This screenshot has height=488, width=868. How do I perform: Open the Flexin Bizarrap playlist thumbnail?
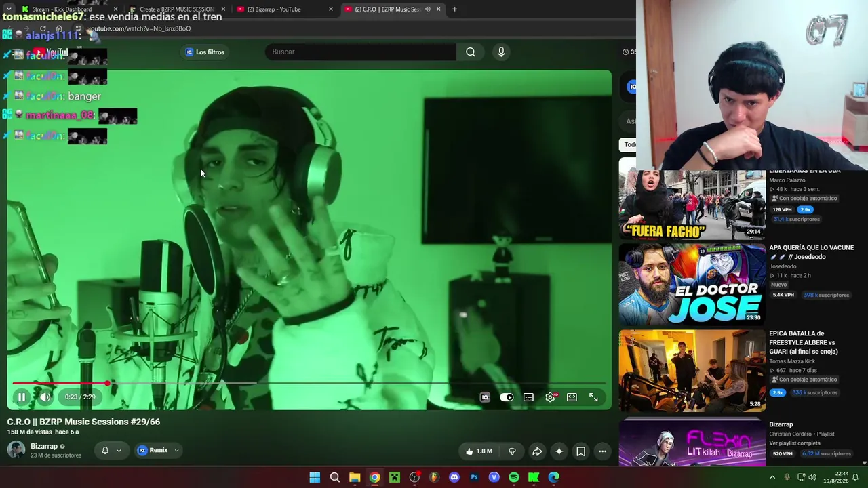[x=692, y=442]
